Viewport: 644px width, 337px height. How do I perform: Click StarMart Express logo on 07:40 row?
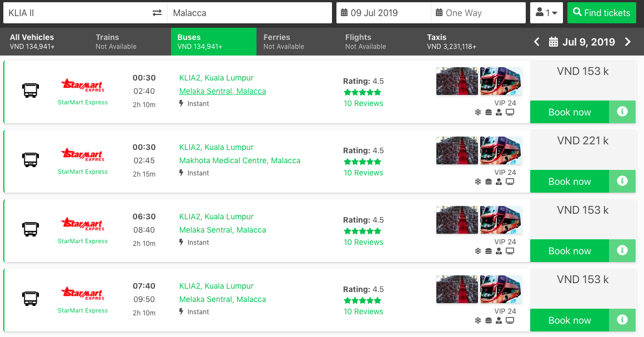point(83,294)
